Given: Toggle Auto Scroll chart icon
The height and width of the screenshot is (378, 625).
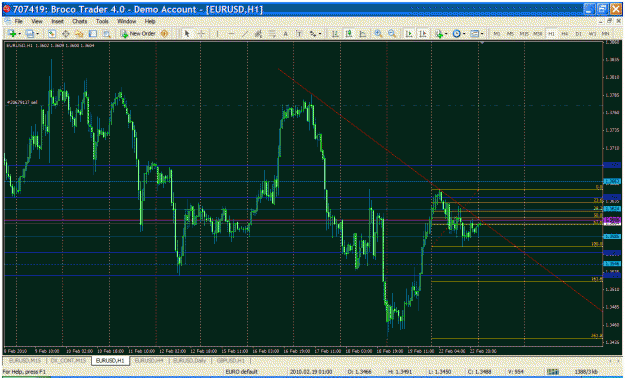Looking at the screenshot, I should coord(409,34).
